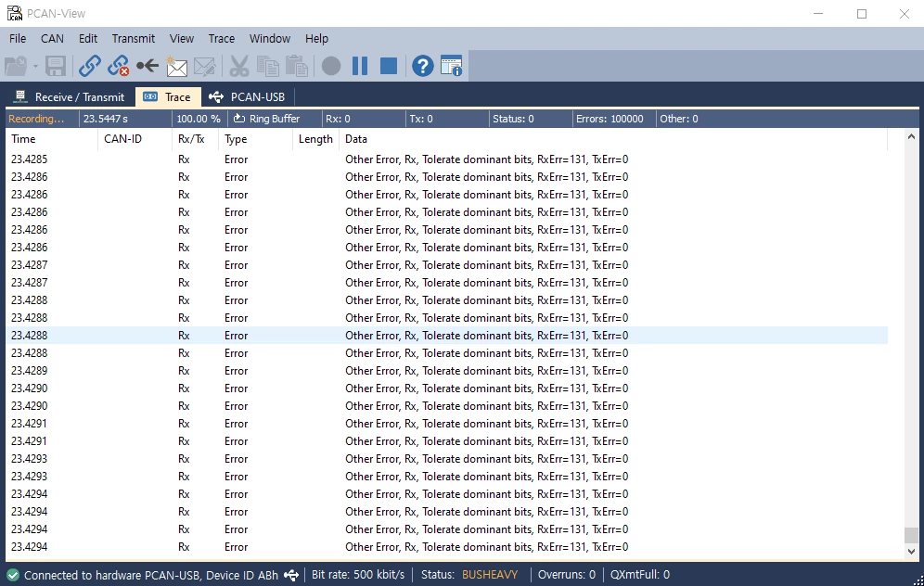
Task: Click the scrollbar down arrow in trace list
Action: point(911,552)
